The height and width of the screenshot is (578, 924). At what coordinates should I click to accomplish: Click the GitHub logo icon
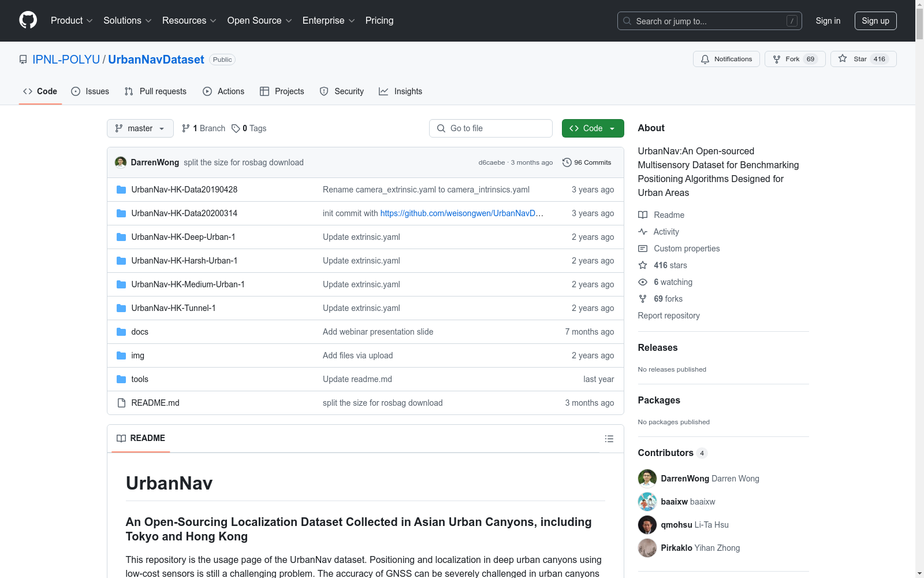[28, 20]
